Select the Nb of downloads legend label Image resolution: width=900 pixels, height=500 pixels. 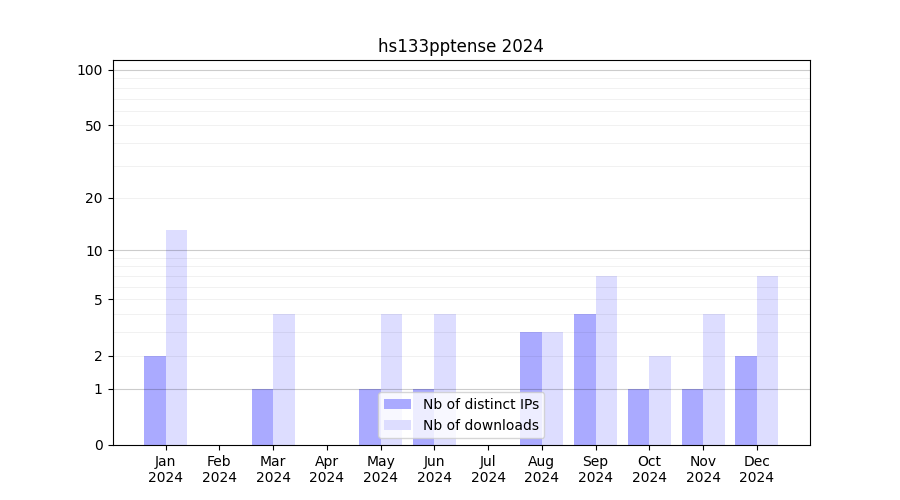coord(480,425)
